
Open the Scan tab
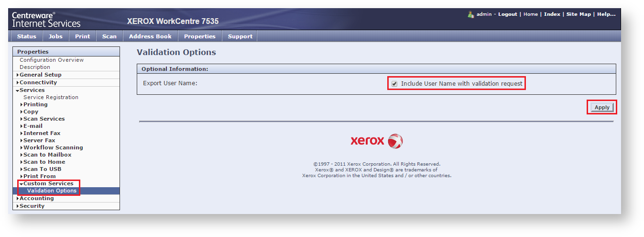[x=109, y=36]
